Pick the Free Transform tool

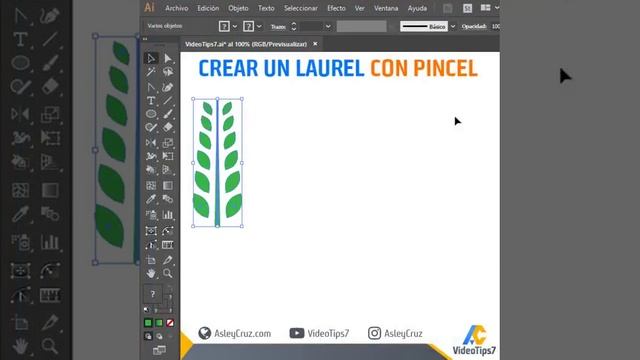tap(168, 156)
